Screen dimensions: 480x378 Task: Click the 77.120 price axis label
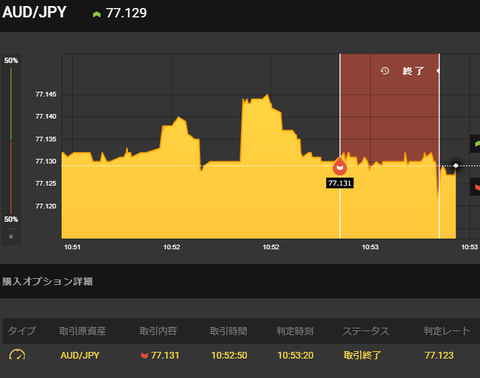[46, 206]
